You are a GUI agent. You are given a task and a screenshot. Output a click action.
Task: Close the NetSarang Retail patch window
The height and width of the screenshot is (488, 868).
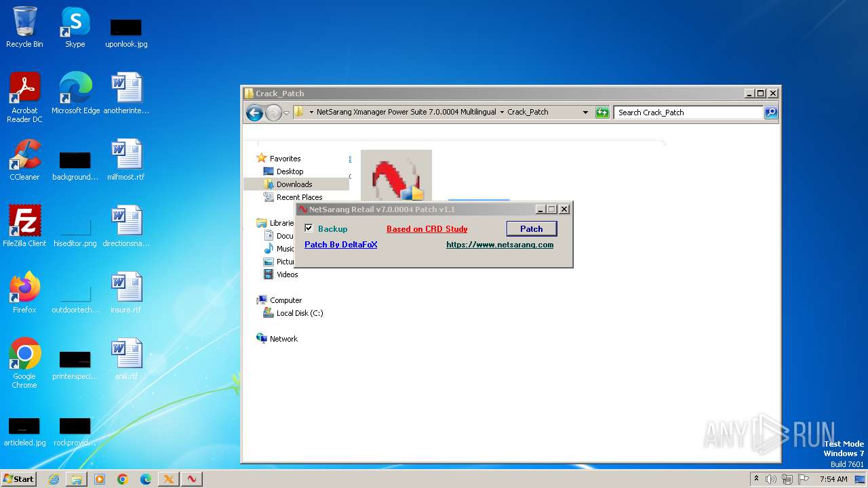(x=564, y=209)
